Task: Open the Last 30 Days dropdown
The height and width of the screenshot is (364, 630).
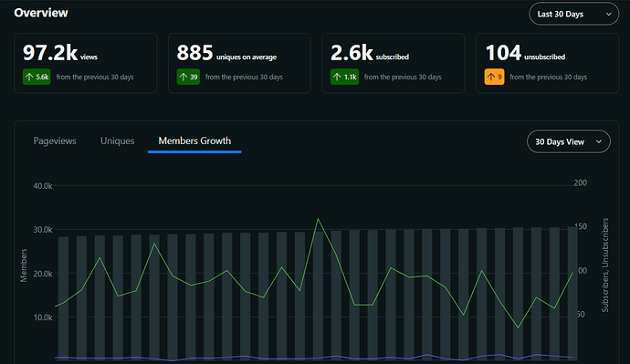Action: tap(573, 14)
